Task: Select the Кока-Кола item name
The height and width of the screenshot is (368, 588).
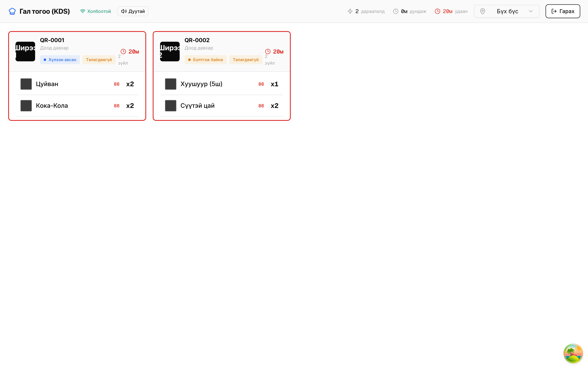Action: (52, 106)
